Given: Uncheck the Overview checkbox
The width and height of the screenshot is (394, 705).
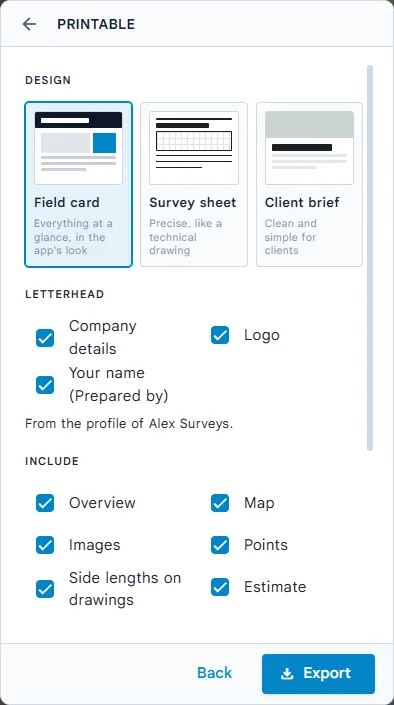Looking at the screenshot, I should point(45,503).
